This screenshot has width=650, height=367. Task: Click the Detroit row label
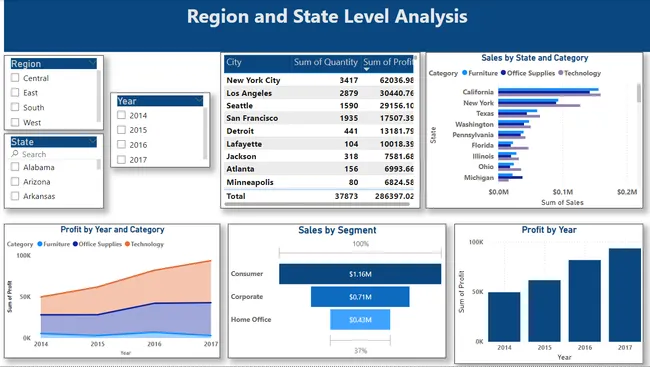[x=240, y=131]
